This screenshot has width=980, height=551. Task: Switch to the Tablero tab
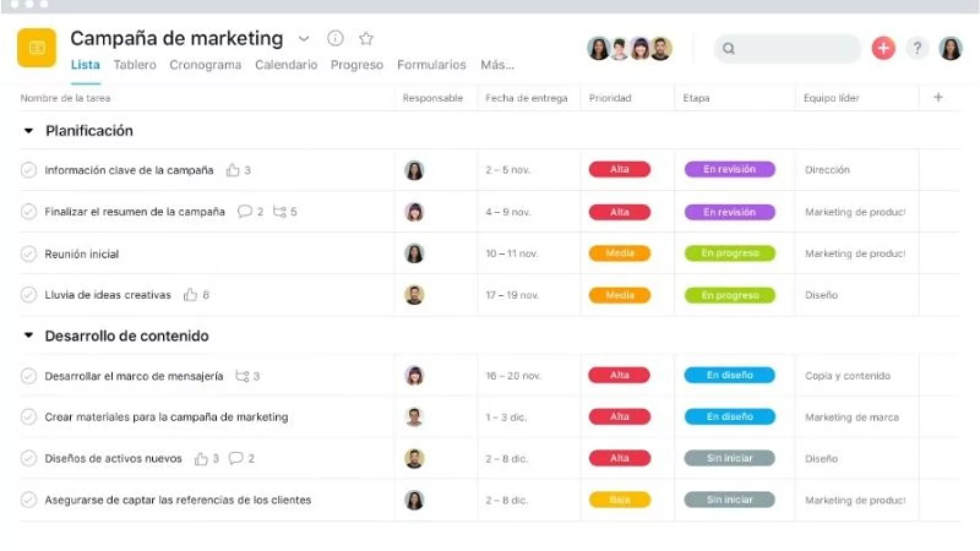(135, 65)
